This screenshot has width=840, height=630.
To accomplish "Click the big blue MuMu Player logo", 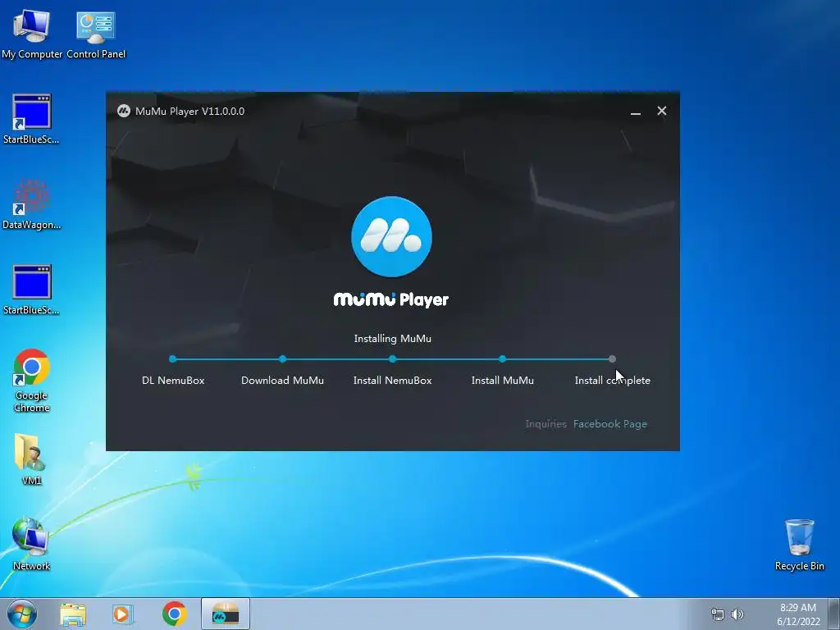I will 391,237.
